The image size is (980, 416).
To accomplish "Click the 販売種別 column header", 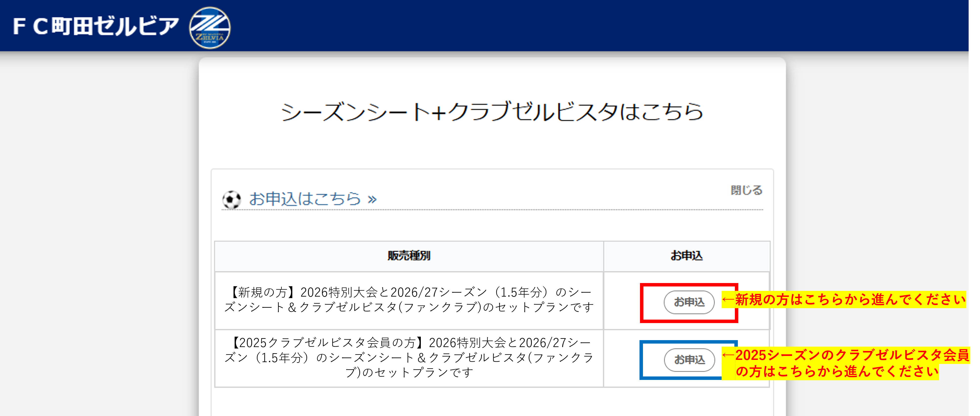I will click(409, 256).
